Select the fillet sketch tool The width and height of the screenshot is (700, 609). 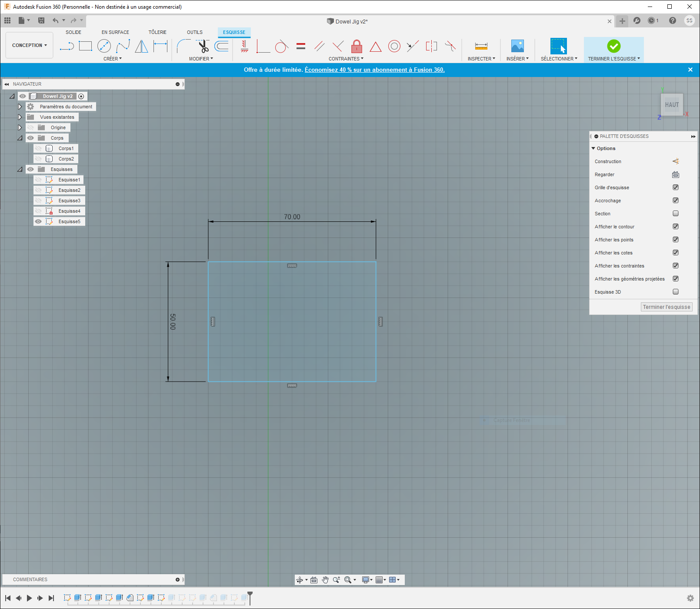click(183, 46)
